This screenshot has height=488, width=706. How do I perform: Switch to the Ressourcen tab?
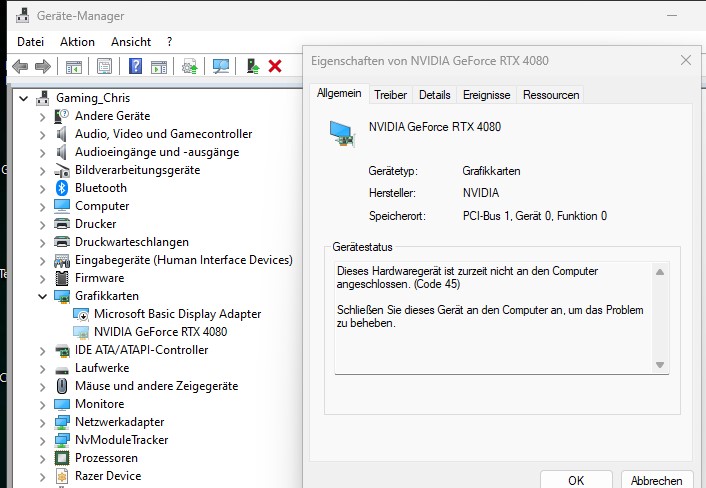pyautogui.click(x=551, y=95)
